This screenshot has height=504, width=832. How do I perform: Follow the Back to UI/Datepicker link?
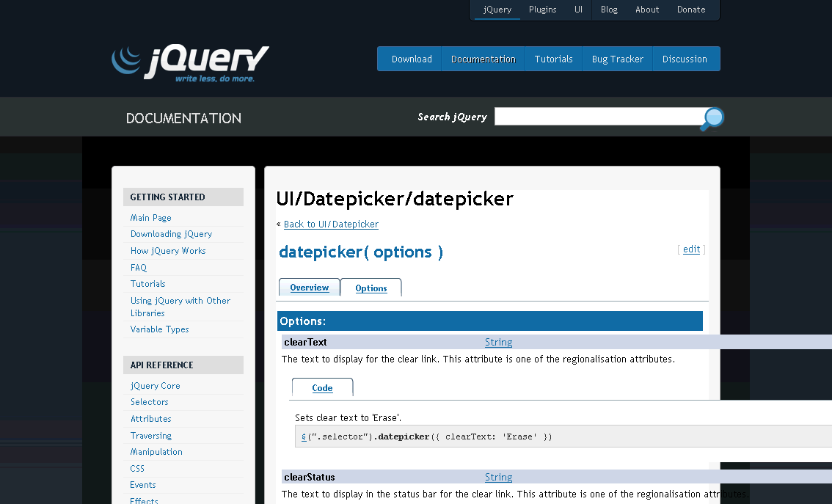[331, 224]
